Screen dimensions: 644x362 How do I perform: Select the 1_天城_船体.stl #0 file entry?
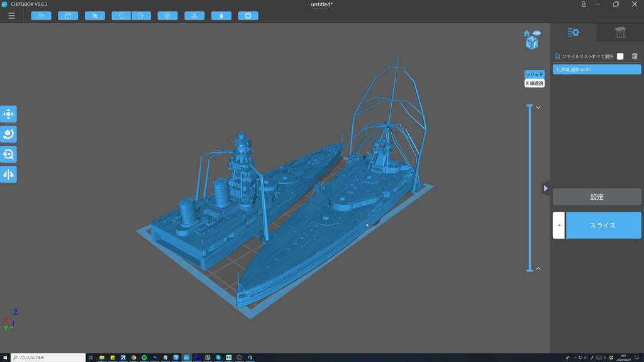pyautogui.click(x=597, y=69)
